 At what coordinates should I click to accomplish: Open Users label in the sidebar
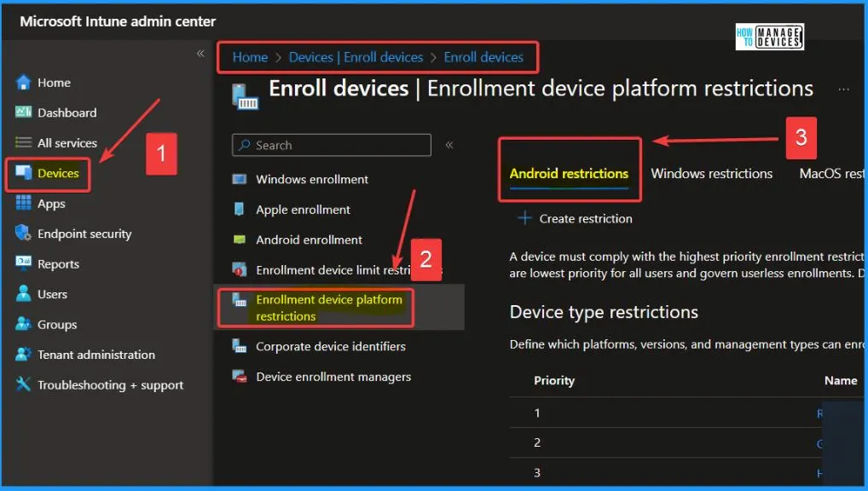(52, 294)
